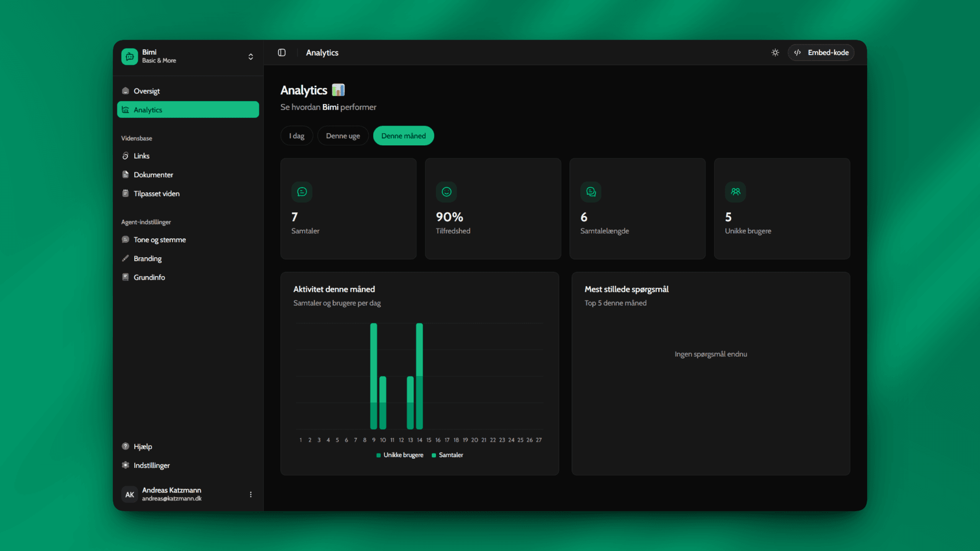Viewport: 980px width, 551px height.
Task: Open Indstillinger gear item
Action: pyautogui.click(x=151, y=465)
